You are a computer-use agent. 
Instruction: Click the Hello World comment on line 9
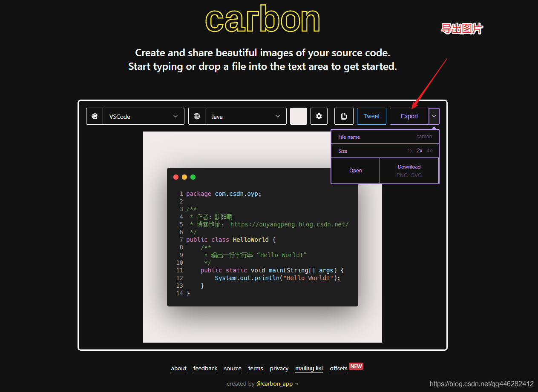click(256, 255)
